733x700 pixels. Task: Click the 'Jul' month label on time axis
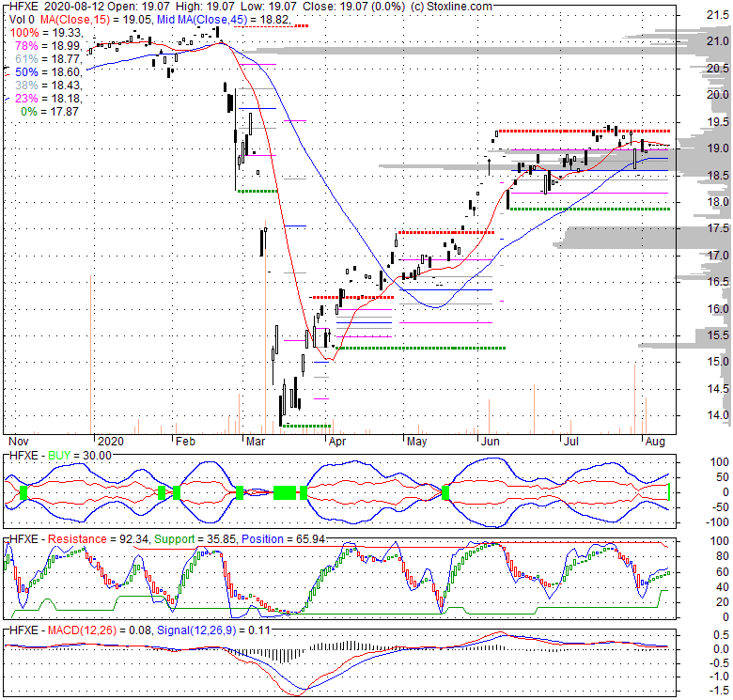click(x=571, y=442)
